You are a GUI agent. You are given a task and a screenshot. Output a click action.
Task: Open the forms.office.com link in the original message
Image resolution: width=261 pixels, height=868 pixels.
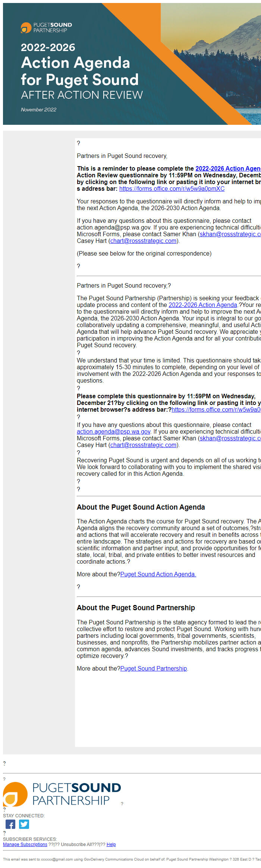click(x=216, y=409)
